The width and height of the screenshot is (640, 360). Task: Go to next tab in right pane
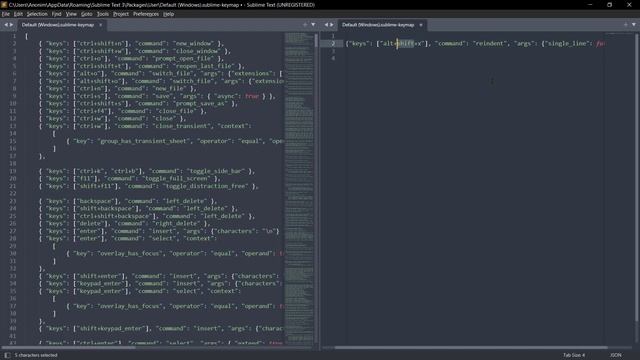(331, 25)
